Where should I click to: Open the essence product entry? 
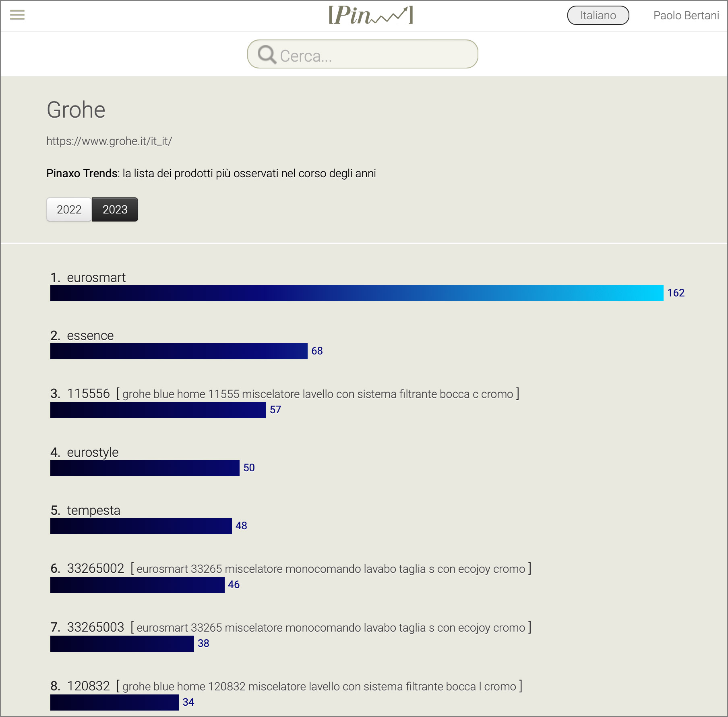[x=90, y=336]
